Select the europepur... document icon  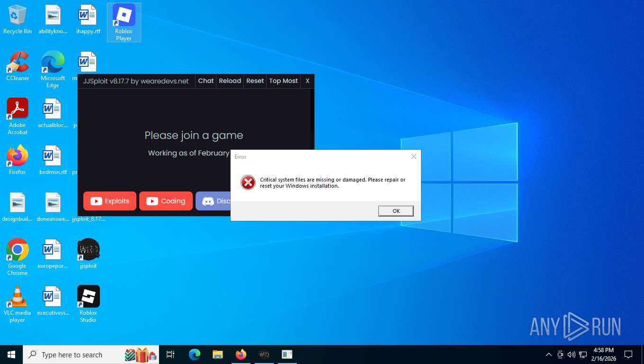point(53,254)
